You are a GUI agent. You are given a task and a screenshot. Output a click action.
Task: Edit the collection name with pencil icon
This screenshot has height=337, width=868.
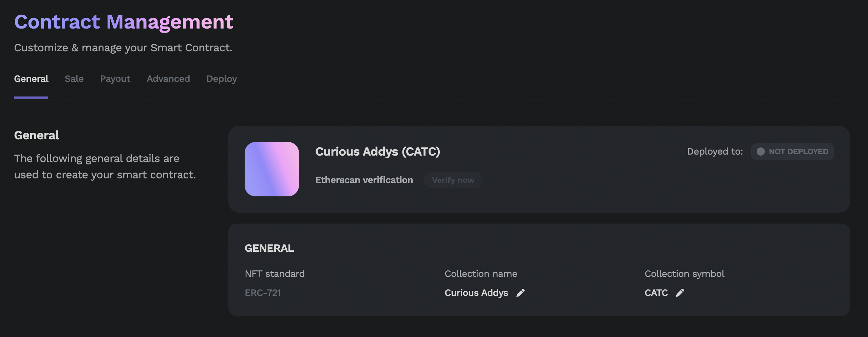(521, 293)
